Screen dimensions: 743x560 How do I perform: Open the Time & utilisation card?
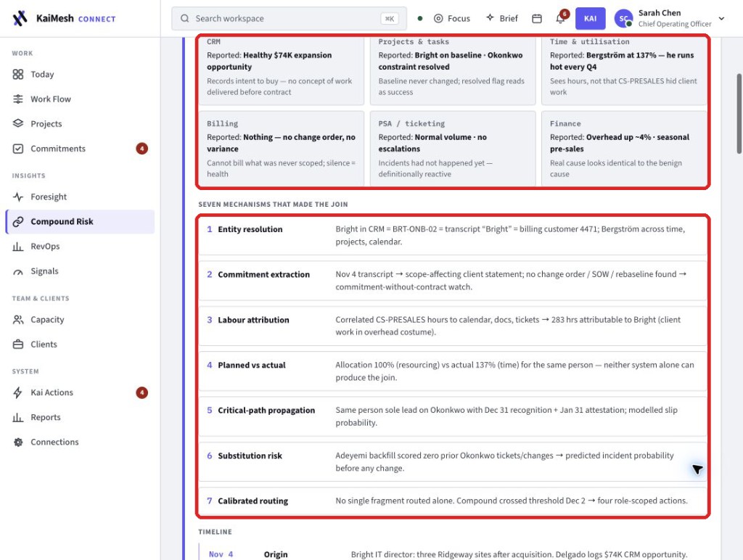624,70
